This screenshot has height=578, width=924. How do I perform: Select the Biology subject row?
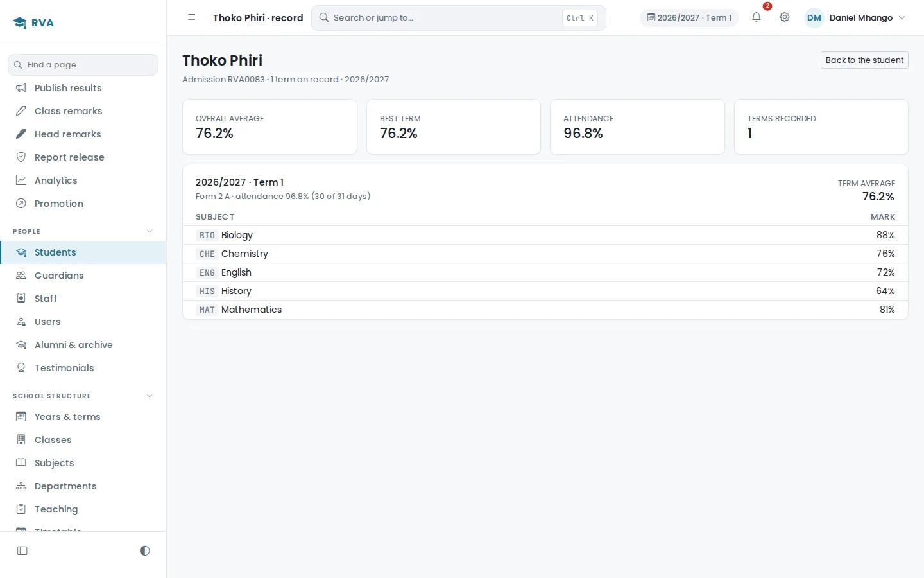click(545, 235)
